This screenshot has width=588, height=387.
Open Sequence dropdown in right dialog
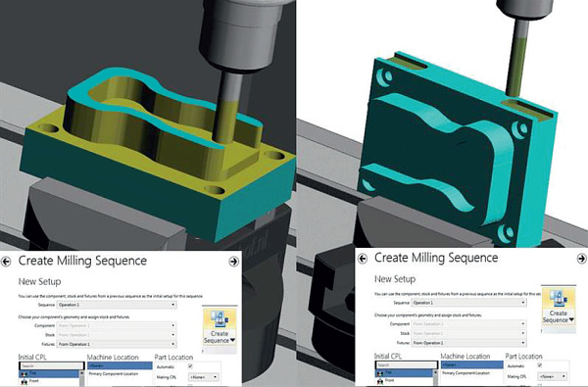tap(468, 303)
